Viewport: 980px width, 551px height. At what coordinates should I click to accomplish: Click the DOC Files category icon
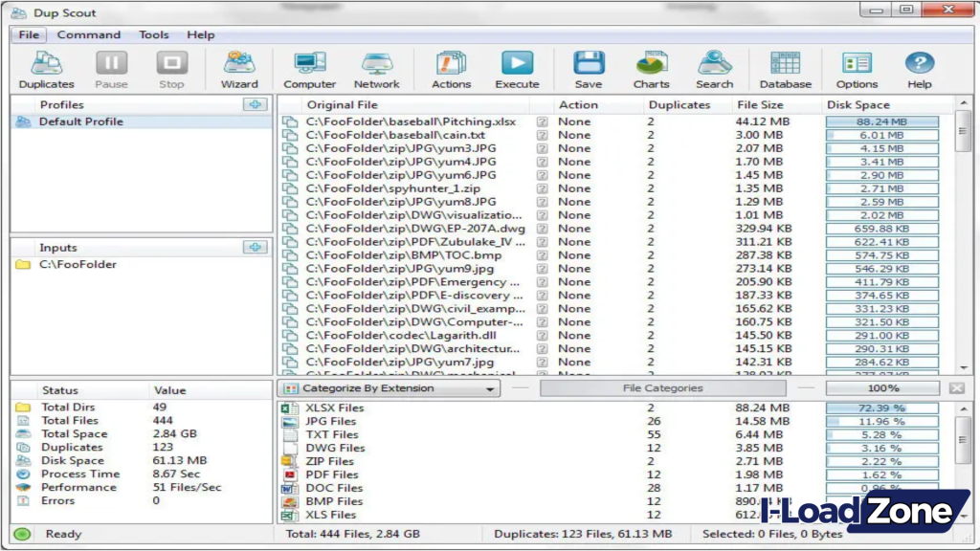[x=289, y=488]
